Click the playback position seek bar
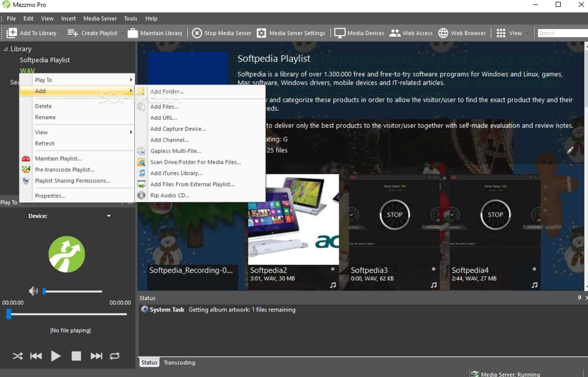This screenshot has width=588, height=377. (x=66, y=314)
